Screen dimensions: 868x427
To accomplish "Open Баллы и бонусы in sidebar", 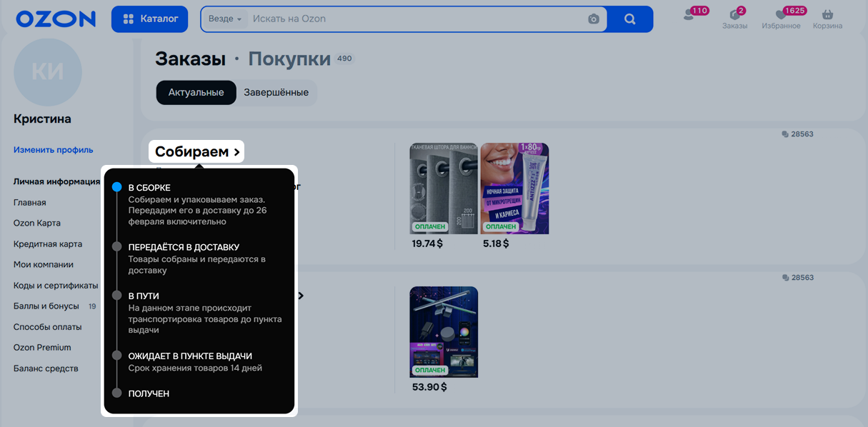I will click(46, 306).
